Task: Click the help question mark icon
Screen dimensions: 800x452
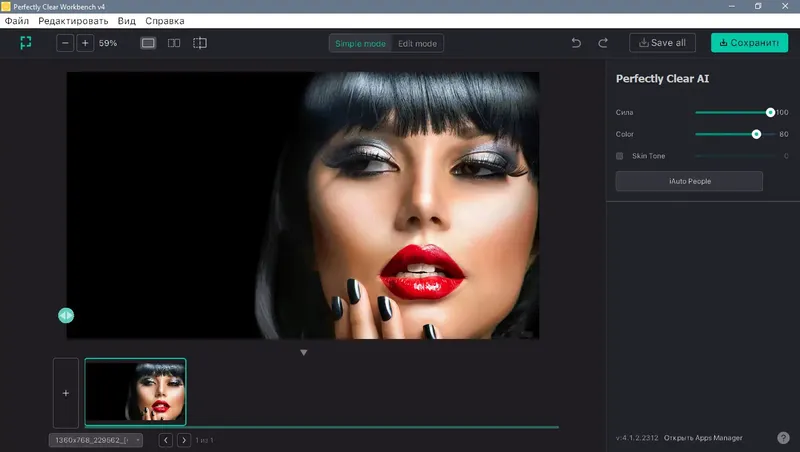Action: coord(783,438)
